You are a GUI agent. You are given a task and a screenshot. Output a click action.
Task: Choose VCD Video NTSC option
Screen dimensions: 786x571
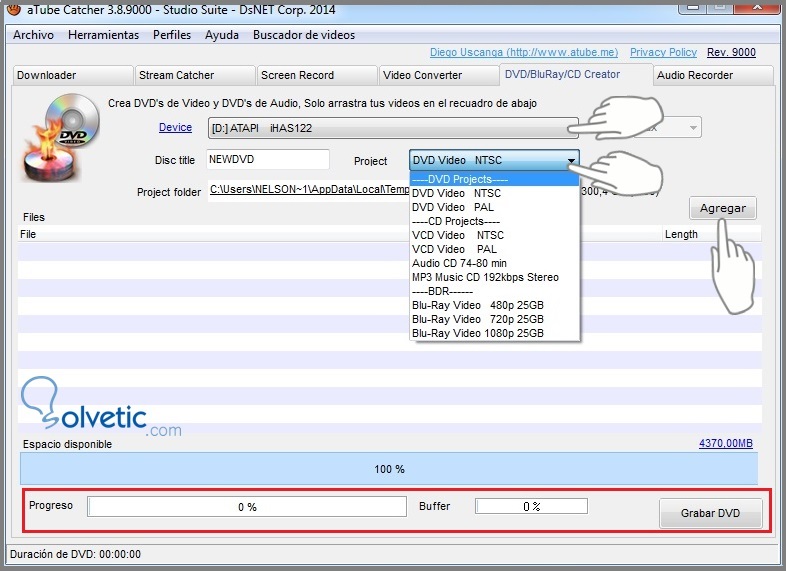[494, 235]
